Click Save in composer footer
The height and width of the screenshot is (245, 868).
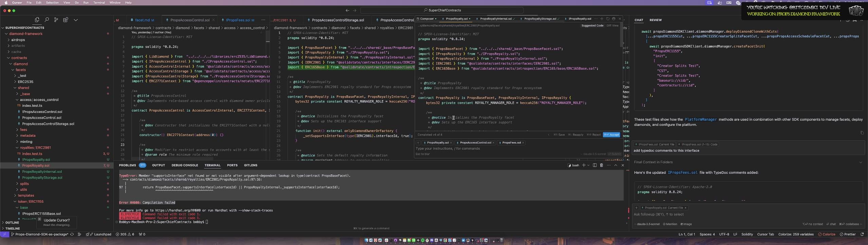559,135
